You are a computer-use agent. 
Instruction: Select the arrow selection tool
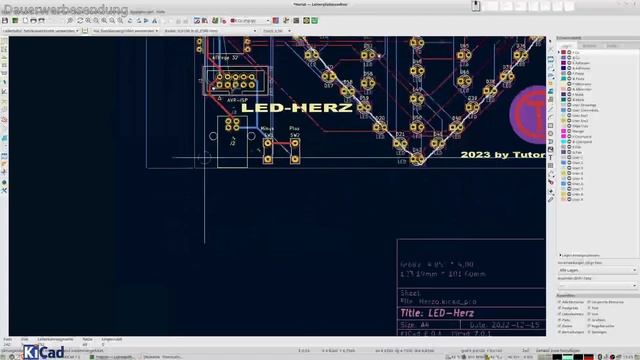click(551, 41)
